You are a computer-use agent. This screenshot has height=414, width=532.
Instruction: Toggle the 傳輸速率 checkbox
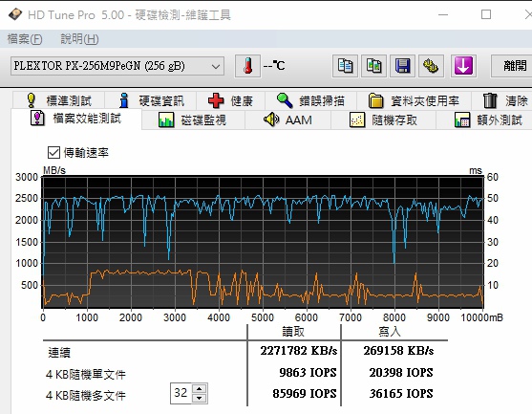pyautogui.click(x=53, y=152)
